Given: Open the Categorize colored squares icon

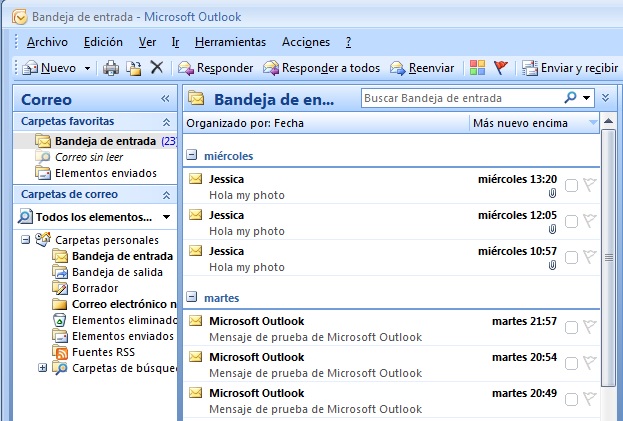Looking at the screenshot, I should tap(477, 68).
